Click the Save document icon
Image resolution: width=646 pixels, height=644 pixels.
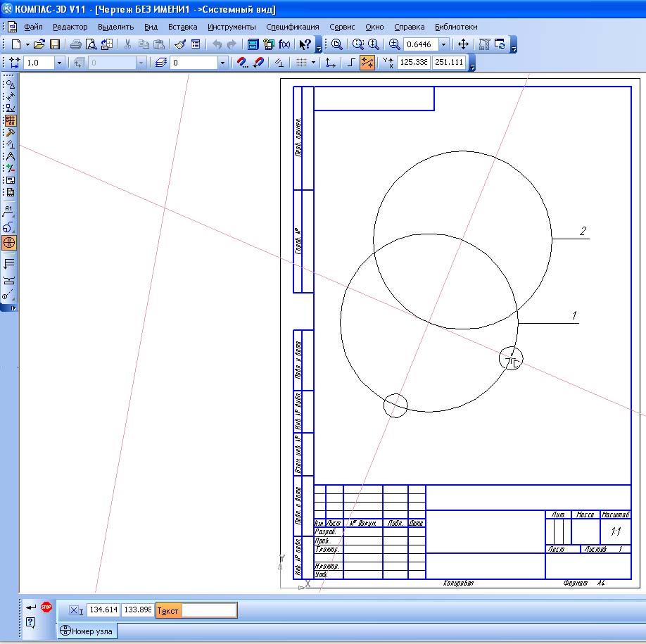click(55, 44)
